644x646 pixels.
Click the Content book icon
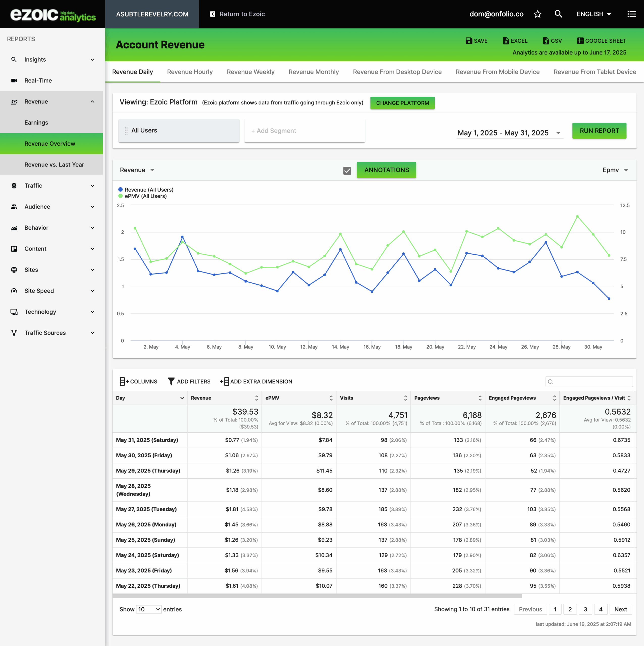coord(14,249)
